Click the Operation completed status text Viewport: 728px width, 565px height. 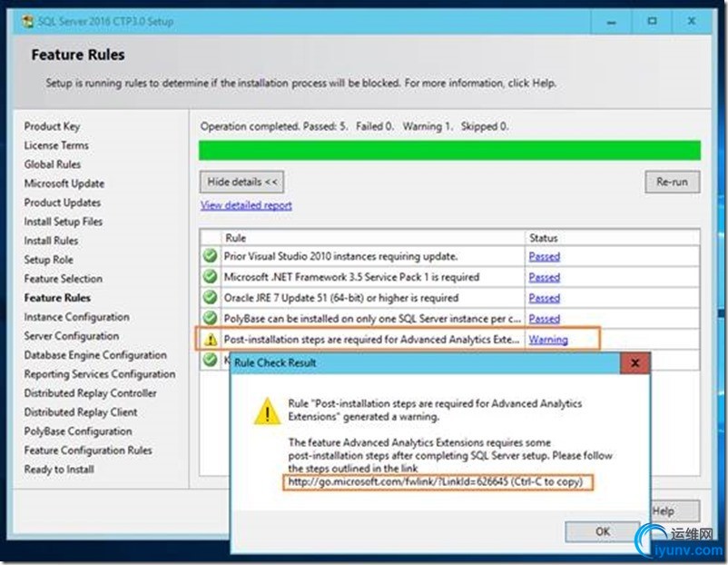pos(354,126)
